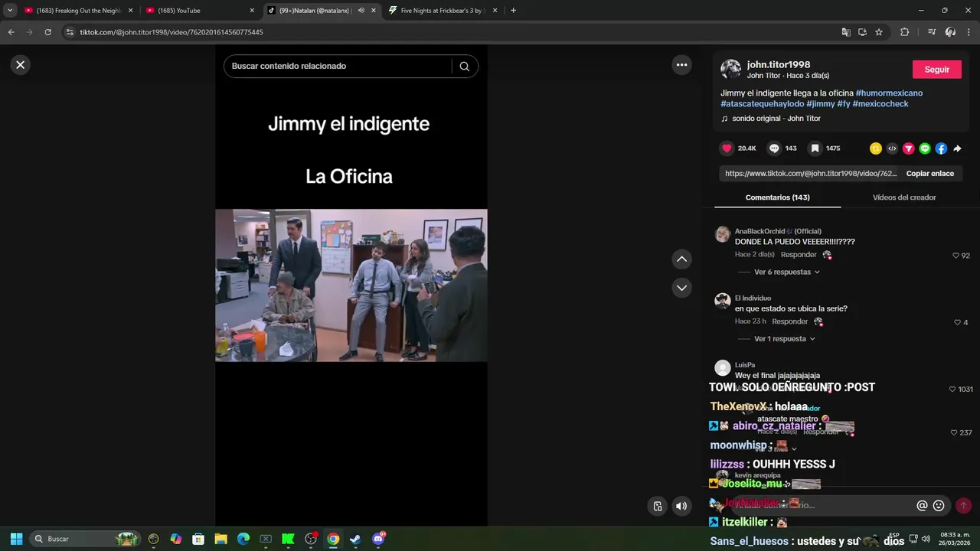
Task: Reload the page in Chrome
Action: tap(47, 32)
